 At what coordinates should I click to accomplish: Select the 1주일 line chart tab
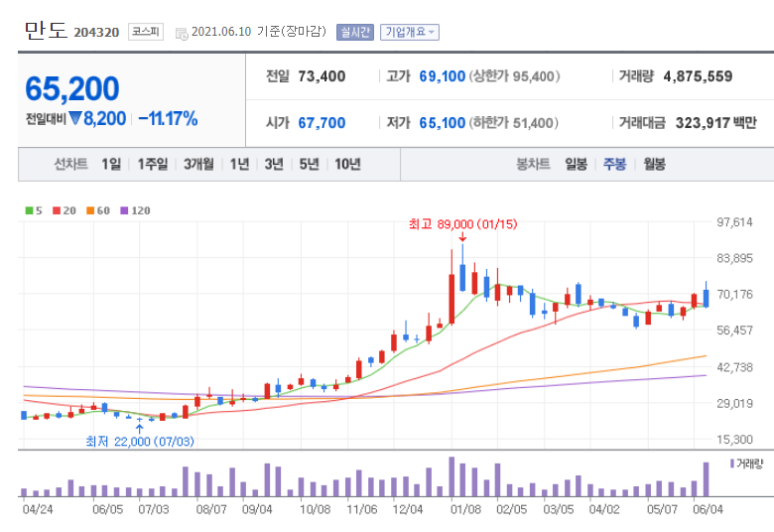click(x=153, y=164)
